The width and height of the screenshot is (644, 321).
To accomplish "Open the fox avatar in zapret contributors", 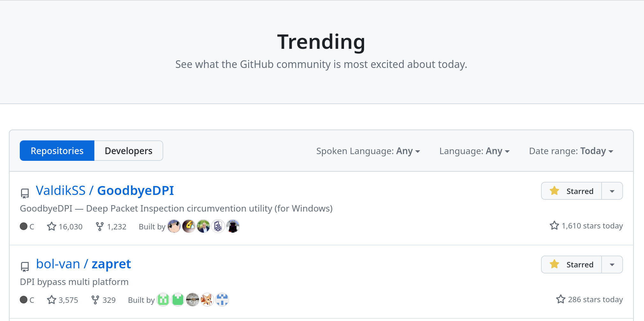I will [207, 300].
